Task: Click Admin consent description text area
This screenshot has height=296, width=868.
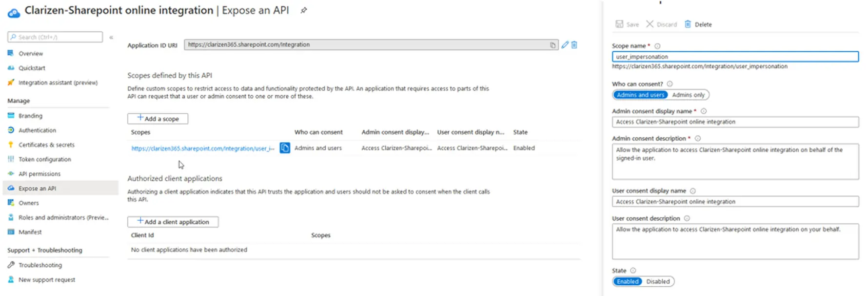Action: (735, 162)
